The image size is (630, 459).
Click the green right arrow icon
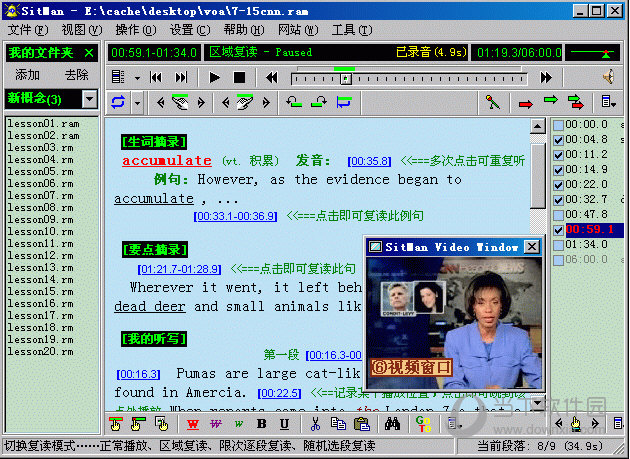[550, 100]
